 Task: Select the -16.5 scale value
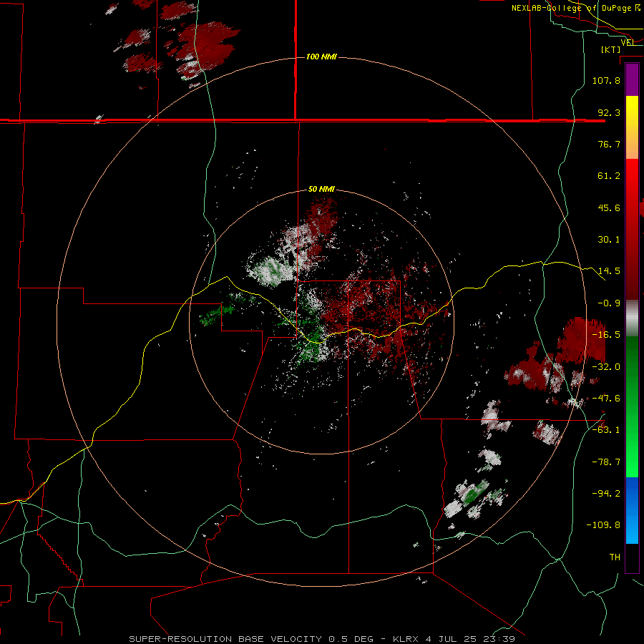click(x=606, y=335)
